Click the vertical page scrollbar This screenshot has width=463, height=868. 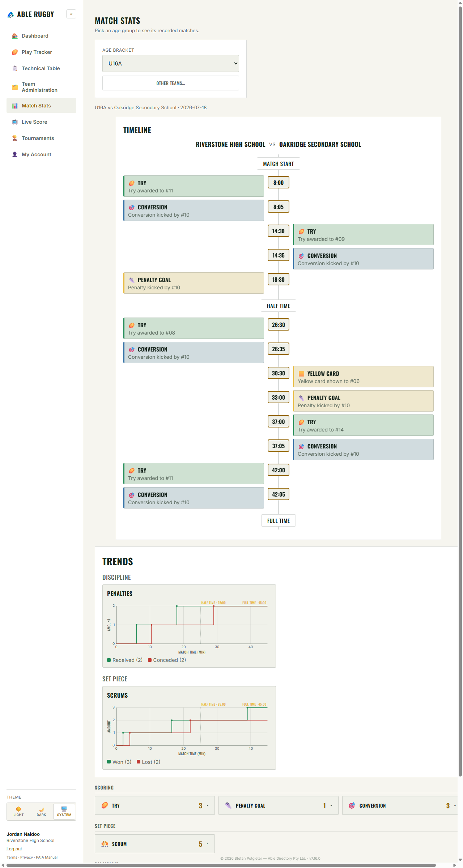460,391
